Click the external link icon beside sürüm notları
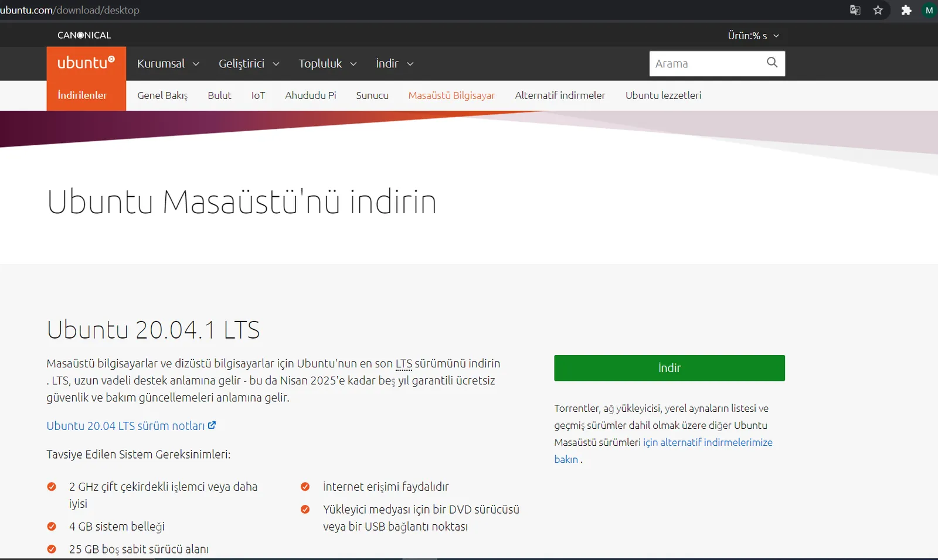 [212, 425]
